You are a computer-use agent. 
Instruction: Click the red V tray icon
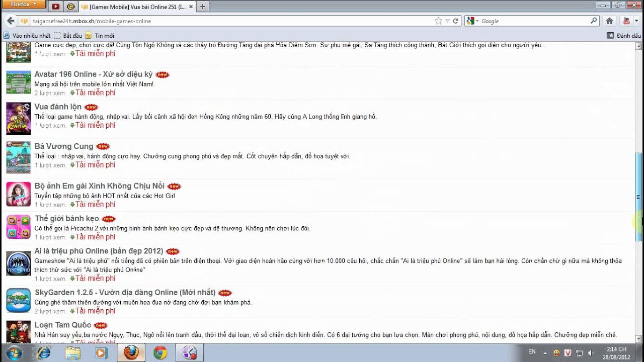coord(568,353)
